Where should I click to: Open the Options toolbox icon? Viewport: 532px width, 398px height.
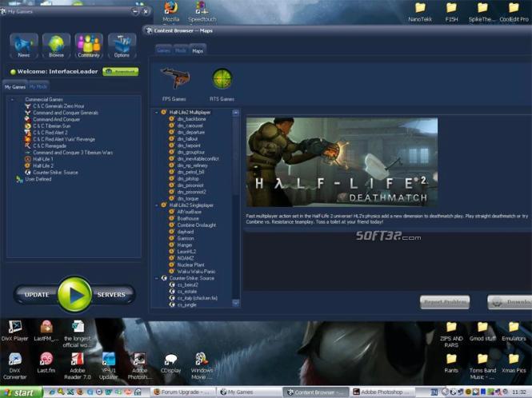122,46
